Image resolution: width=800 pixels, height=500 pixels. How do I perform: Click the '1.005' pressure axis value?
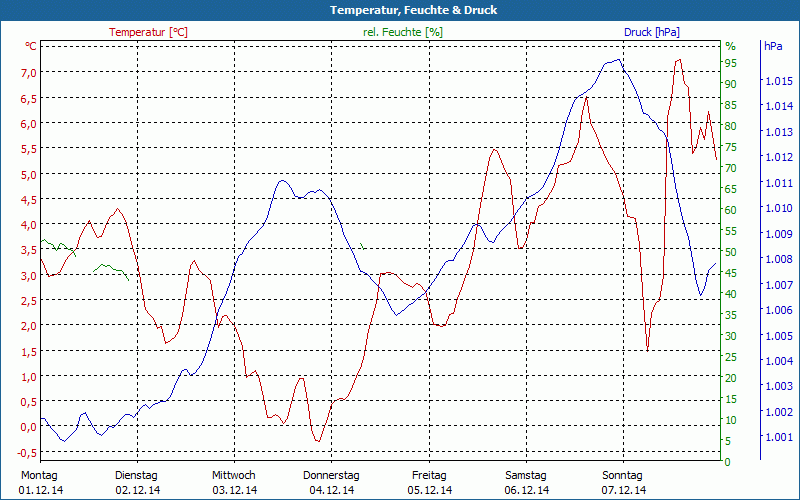780,336
